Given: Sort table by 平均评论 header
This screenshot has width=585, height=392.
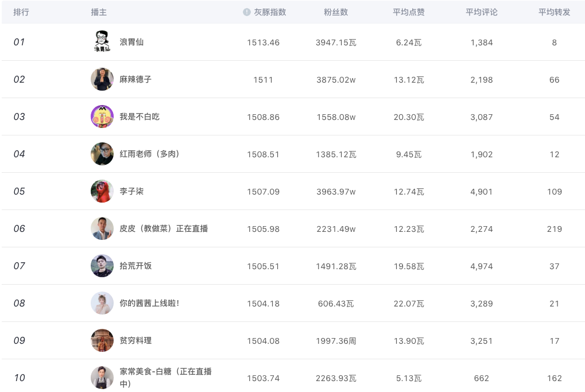Looking at the screenshot, I should (x=482, y=12).
